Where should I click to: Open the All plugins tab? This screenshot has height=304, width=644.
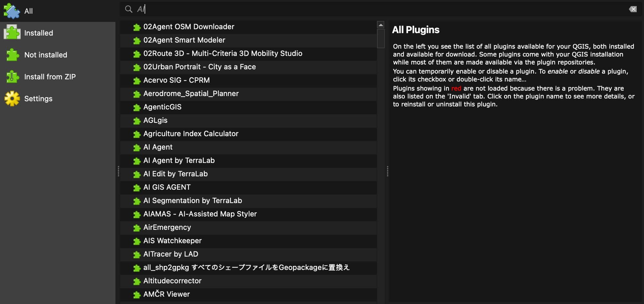point(58,11)
